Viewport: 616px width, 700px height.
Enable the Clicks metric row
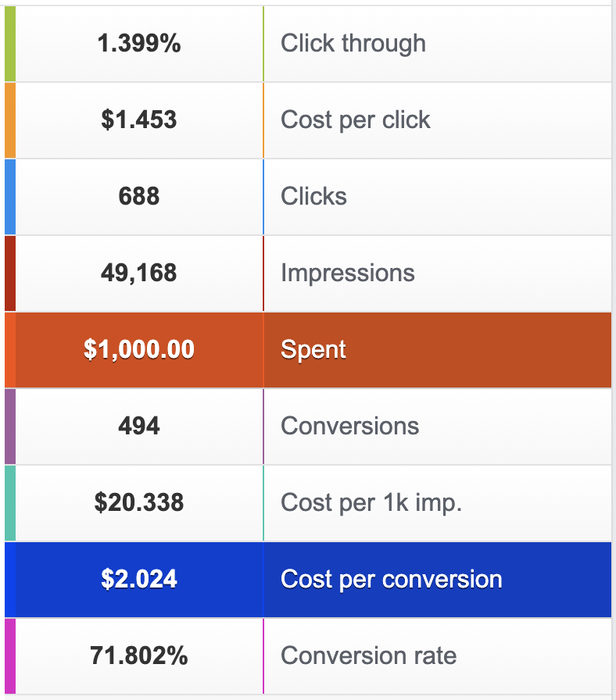point(308,197)
